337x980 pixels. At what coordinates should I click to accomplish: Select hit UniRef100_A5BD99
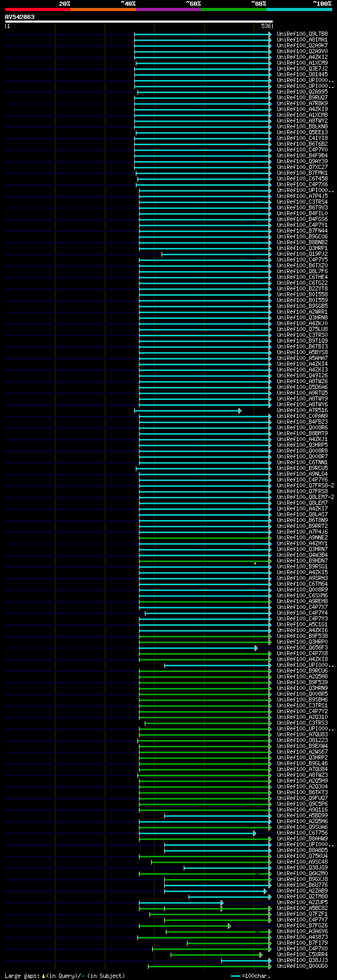coord(302,816)
